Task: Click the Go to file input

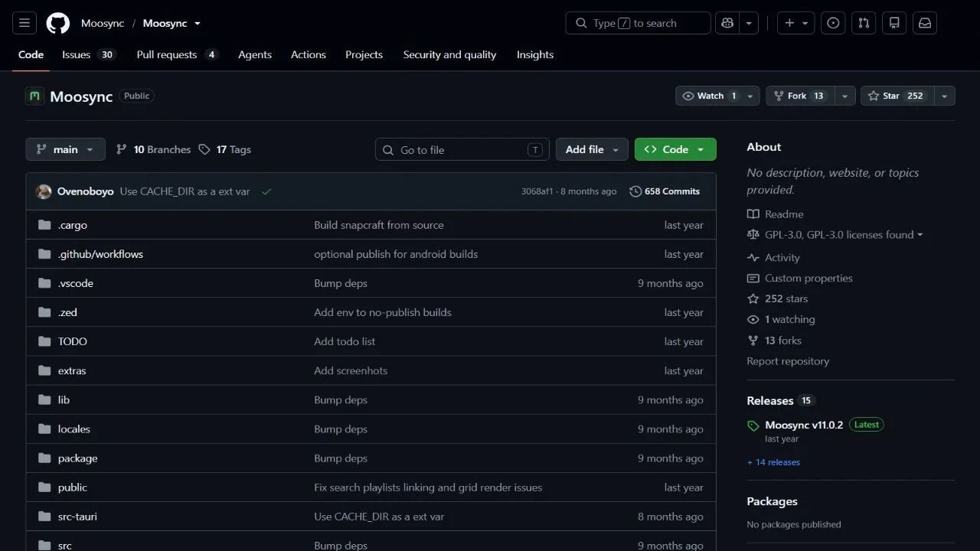Action: tap(462, 149)
